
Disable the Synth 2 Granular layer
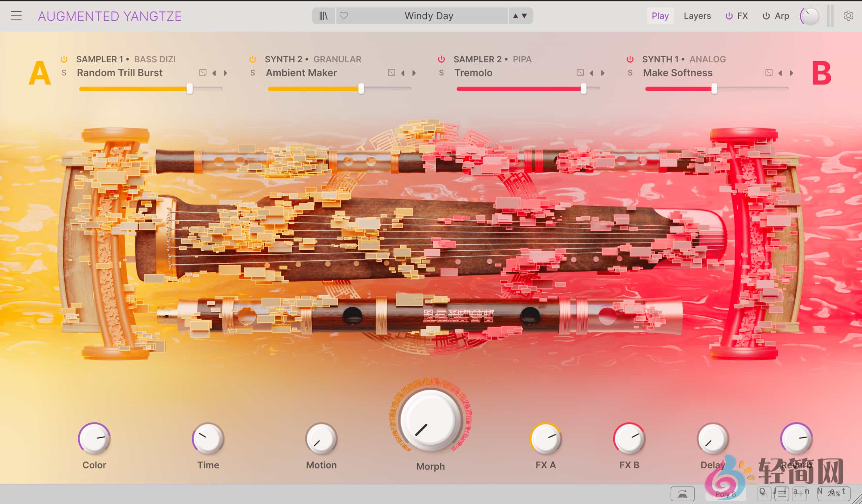(x=253, y=59)
